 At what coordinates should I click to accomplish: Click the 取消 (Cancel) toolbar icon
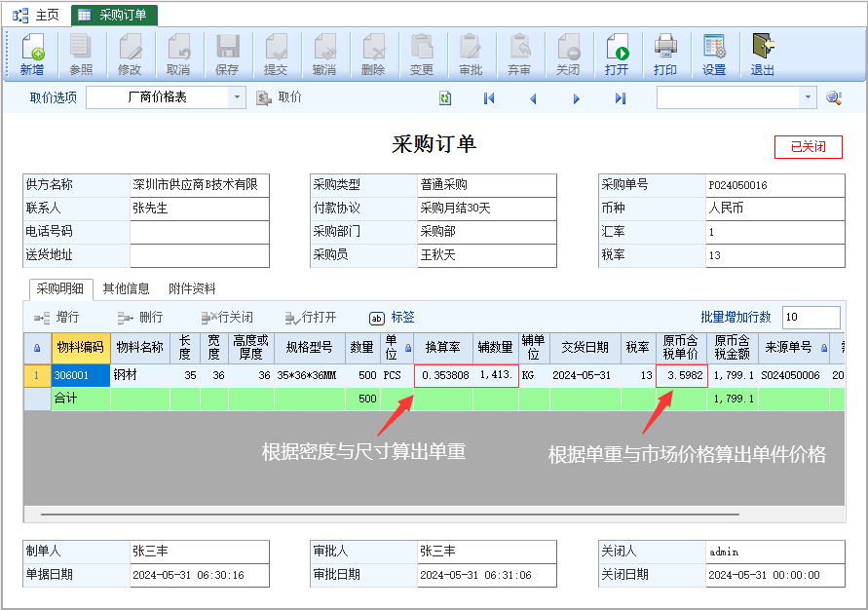pos(178,55)
